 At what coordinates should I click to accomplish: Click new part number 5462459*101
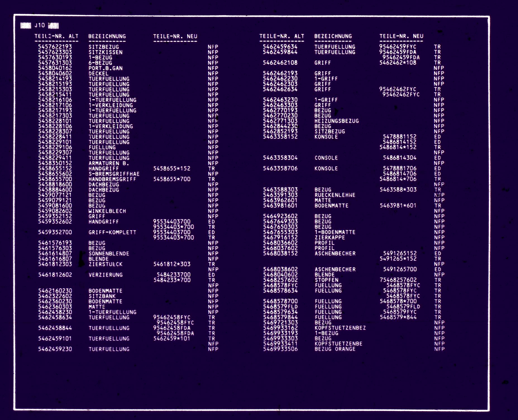tap(172, 339)
